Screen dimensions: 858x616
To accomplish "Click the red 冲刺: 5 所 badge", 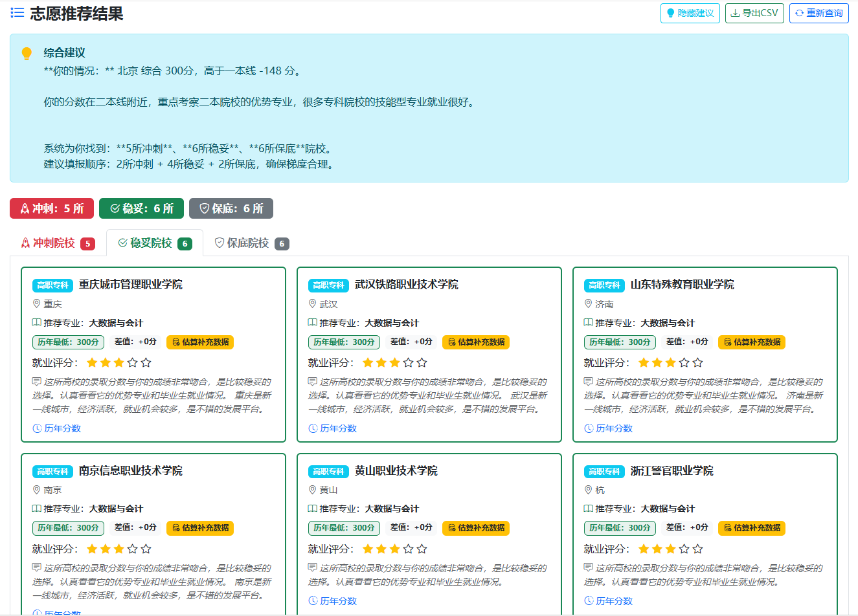I will (x=52, y=208).
